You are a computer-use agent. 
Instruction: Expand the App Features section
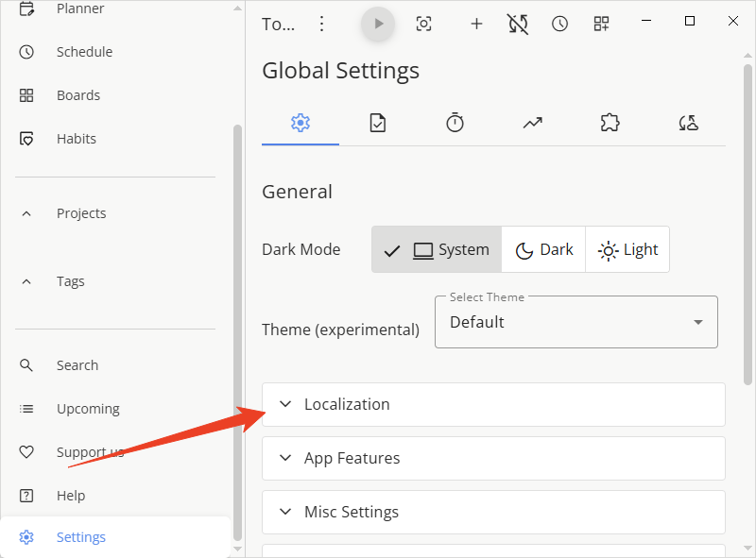[x=492, y=458]
